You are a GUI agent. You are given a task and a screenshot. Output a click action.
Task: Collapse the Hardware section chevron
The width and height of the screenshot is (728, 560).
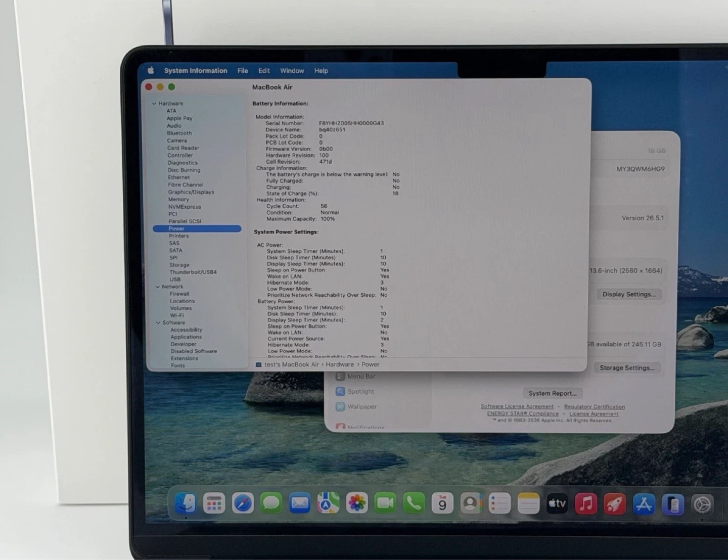point(154,104)
